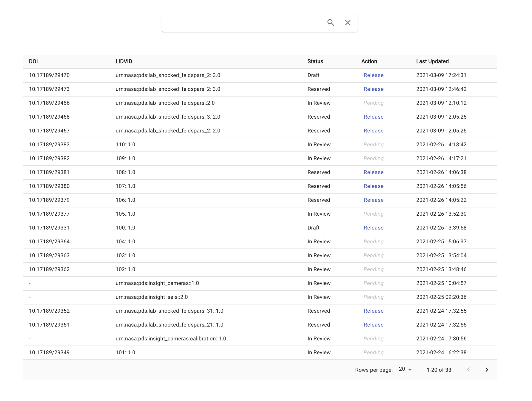Screen dimensions: 532x401
Task: Release the record with LIDVID 108::1.0
Action: click(x=373, y=172)
